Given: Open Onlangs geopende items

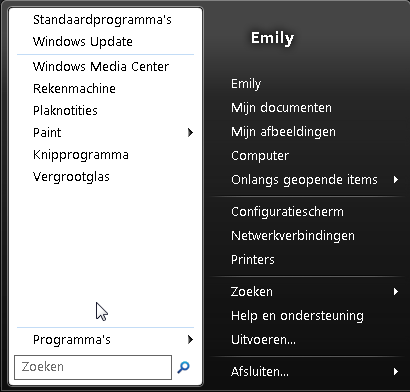Looking at the screenshot, I should [x=304, y=180].
